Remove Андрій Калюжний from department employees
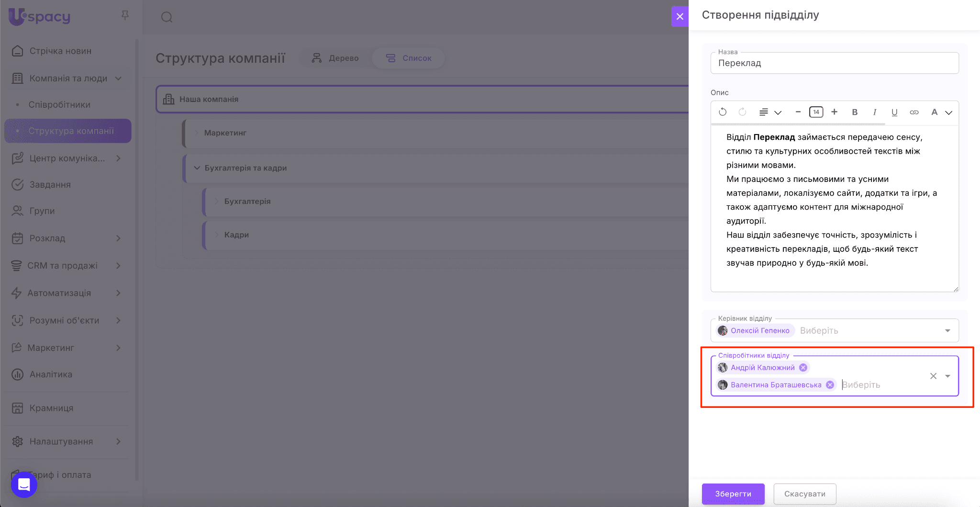980x507 pixels. pyautogui.click(x=803, y=368)
